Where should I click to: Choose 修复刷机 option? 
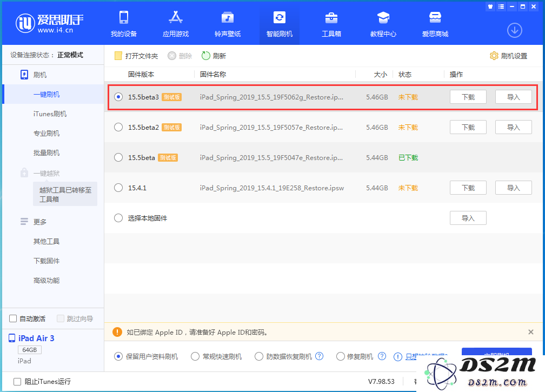[x=340, y=356]
